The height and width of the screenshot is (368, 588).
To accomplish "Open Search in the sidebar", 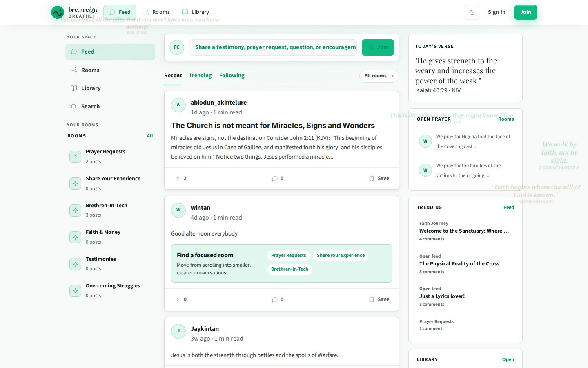I will click(110, 106).
